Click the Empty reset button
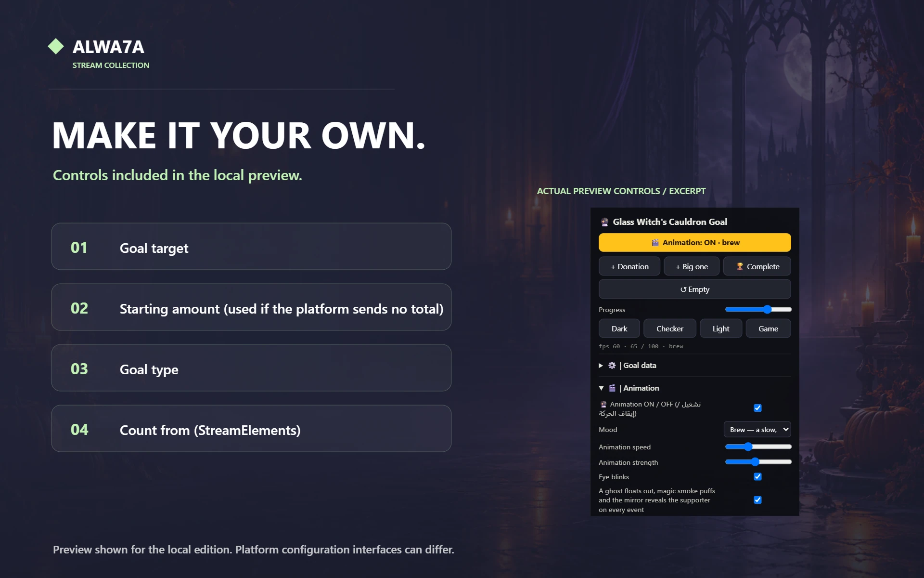Image resolution: width=924 pixels, height=578 pixels. [x=694, y=289]
